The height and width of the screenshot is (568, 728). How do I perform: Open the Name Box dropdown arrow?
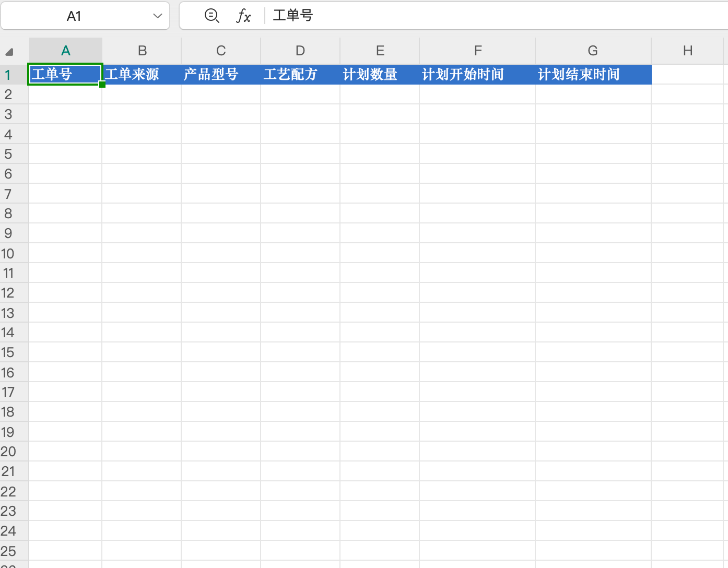click(x=157, y=16)
